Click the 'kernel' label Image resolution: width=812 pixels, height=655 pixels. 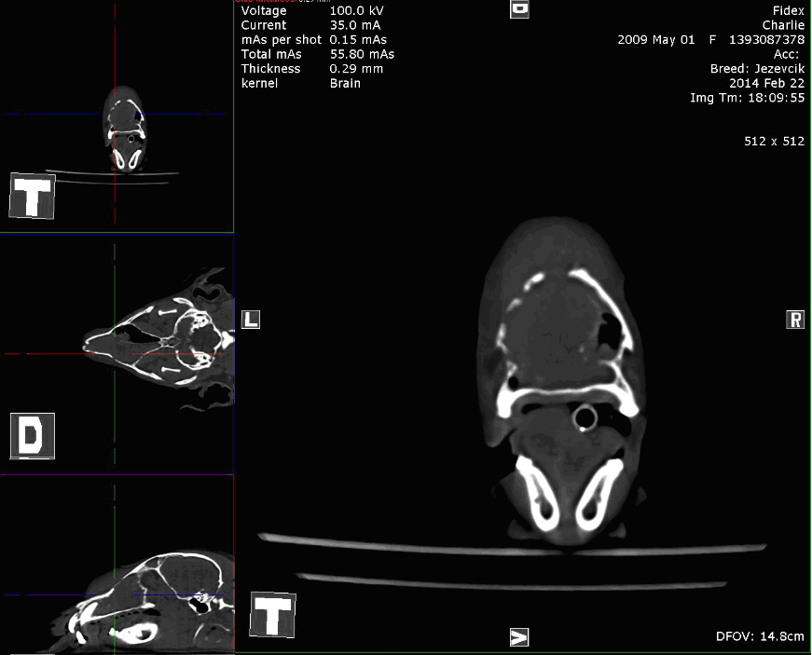pyautogui.click(x=259, y=83)
